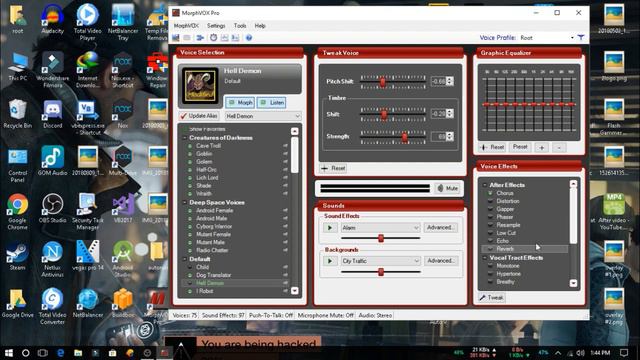Open the Hell Demon alias dropdown
Image resolution: width=640 pixels, height=360 pixels.
263,116
